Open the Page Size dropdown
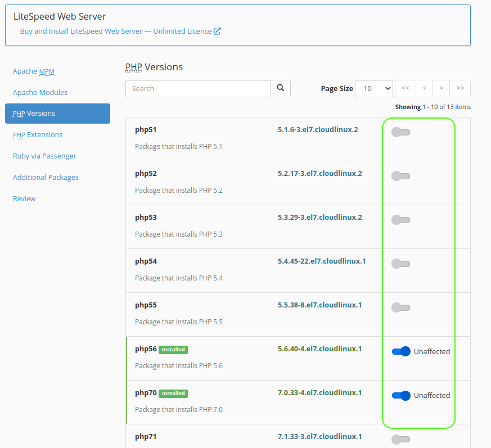Screen dimensions: 491x448 [374, 88]
